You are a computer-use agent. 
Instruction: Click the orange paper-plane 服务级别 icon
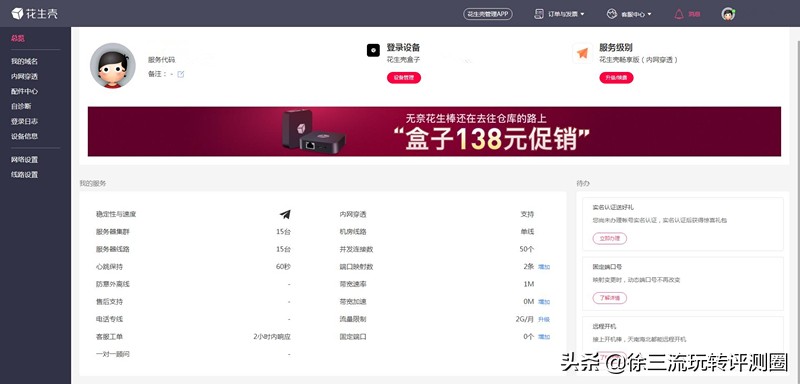(x=583, y=53)
